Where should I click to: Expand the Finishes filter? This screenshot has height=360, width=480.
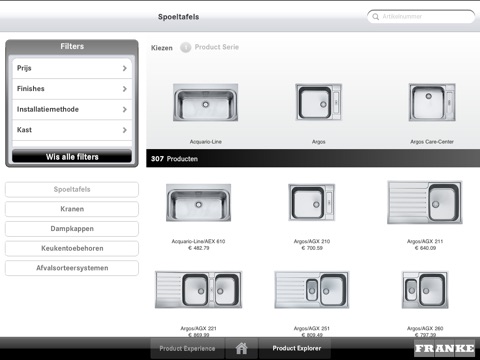[72, 89]
